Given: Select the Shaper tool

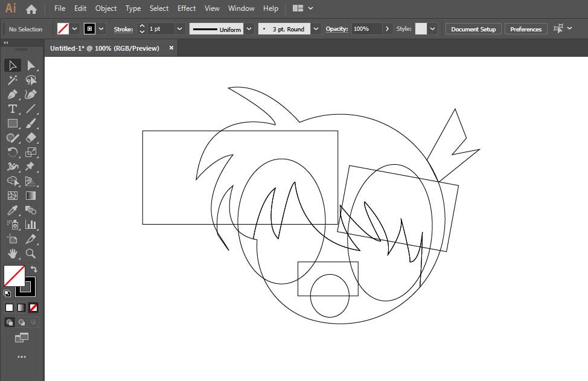Looking at the screenshot, I should (x=12, y=138).
